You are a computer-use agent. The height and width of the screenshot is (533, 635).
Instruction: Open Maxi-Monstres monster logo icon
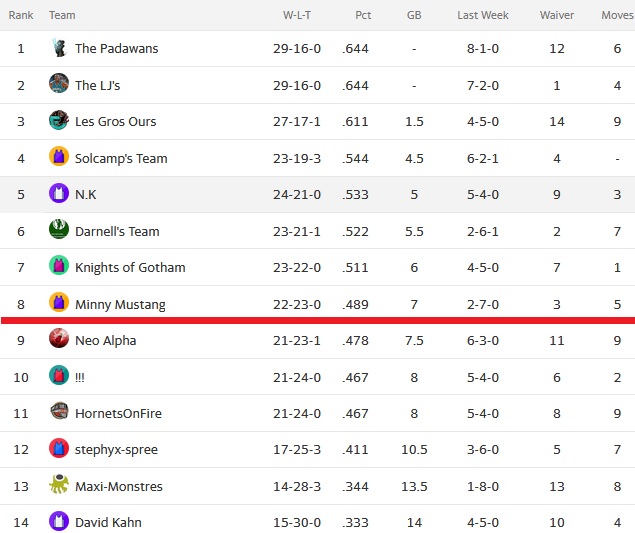pos(59,484)
